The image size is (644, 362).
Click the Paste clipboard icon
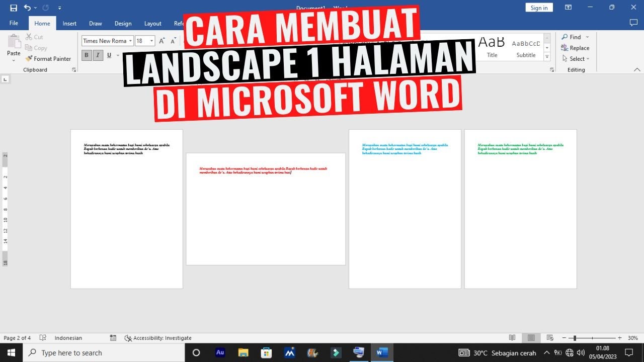click(x=14, y=41)
